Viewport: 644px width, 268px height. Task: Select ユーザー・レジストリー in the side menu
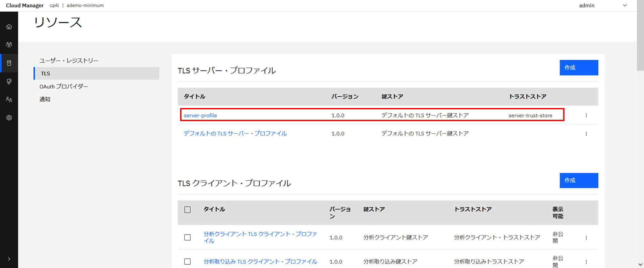[x=69, y=61]
